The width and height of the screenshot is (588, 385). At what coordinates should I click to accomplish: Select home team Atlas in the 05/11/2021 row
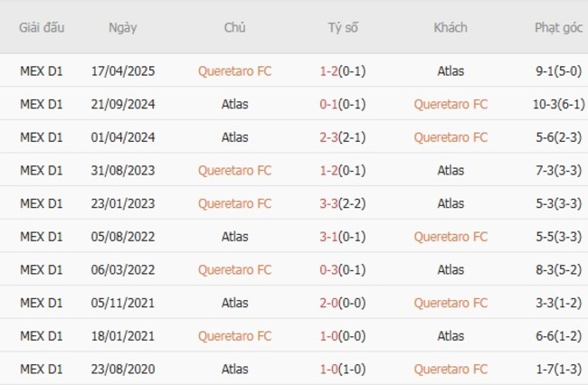click(x=234, y=303)
